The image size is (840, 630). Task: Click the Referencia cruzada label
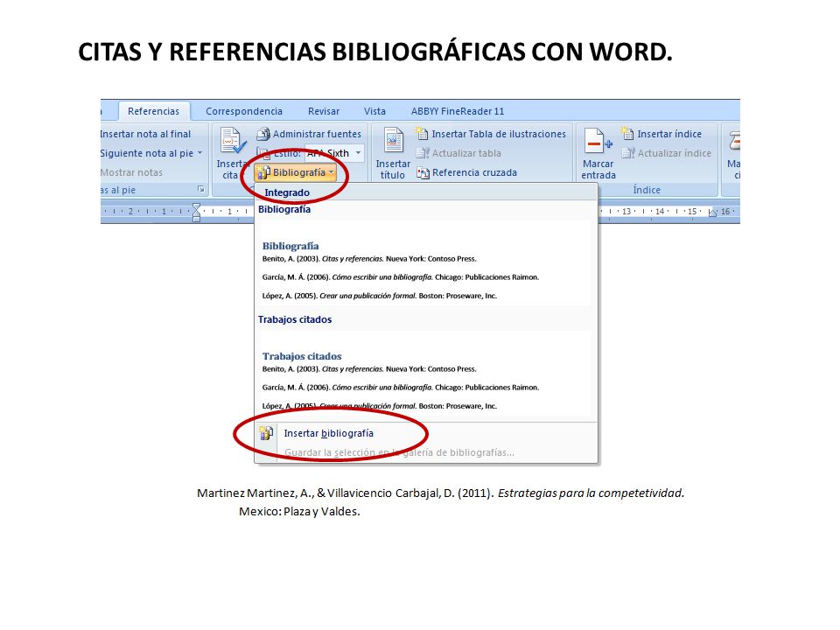pos(474,172)
